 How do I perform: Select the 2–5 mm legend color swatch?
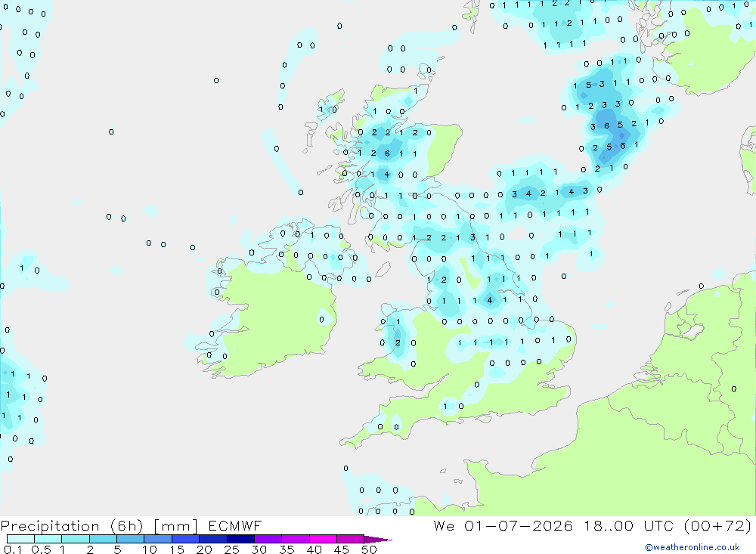[103, 539]
